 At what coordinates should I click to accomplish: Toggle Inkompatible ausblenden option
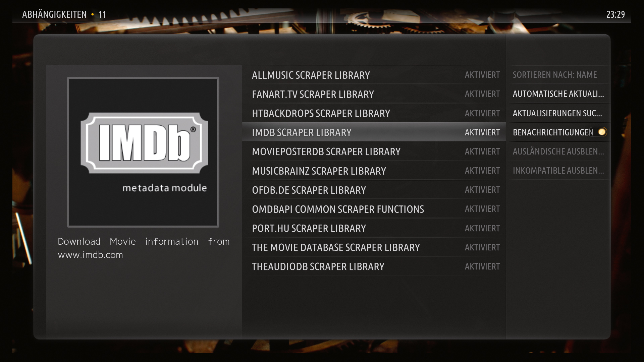click(x=558, y=171)
